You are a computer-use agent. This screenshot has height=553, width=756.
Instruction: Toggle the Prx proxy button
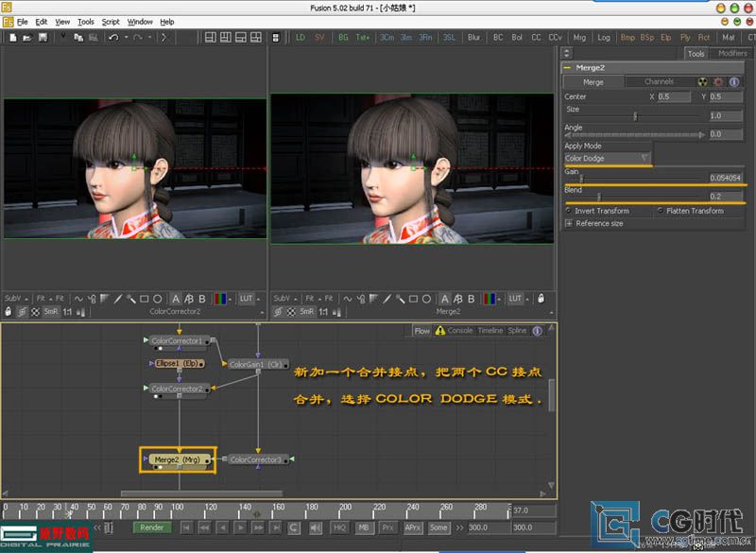pos(387,527)
